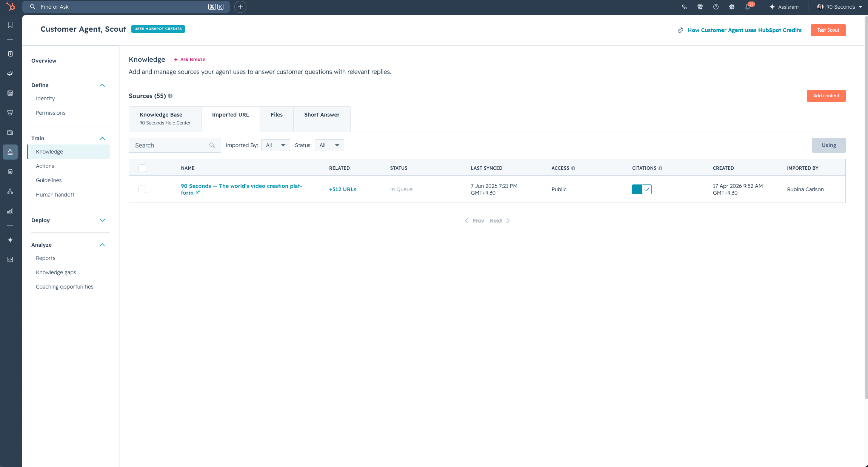Open the Reporting bar chart icon

click(x=10, y=211)
